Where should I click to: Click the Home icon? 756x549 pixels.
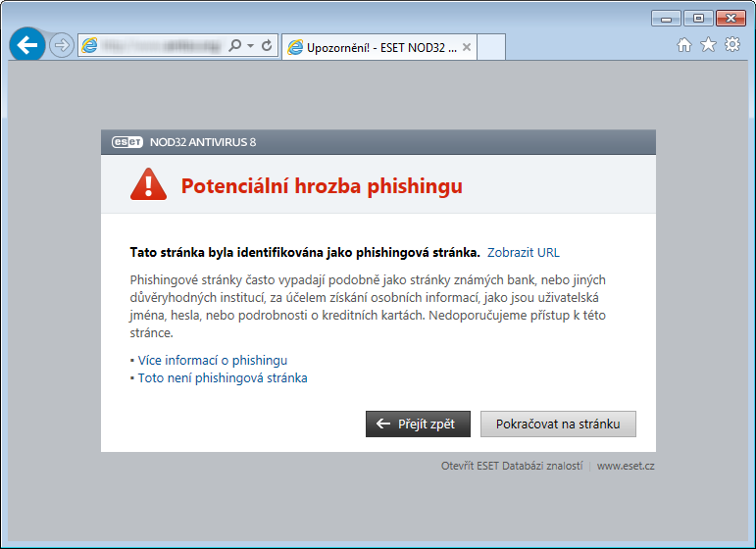point(684,45)
